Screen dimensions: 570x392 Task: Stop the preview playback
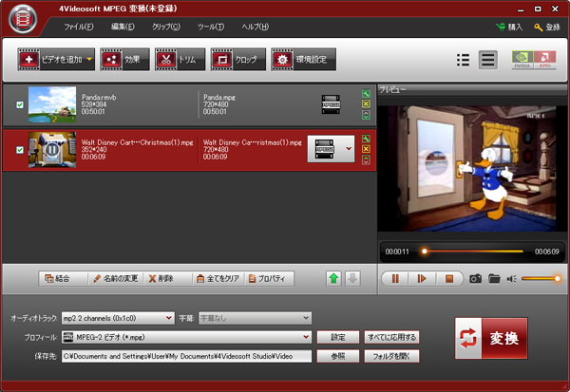pos(449,279)
